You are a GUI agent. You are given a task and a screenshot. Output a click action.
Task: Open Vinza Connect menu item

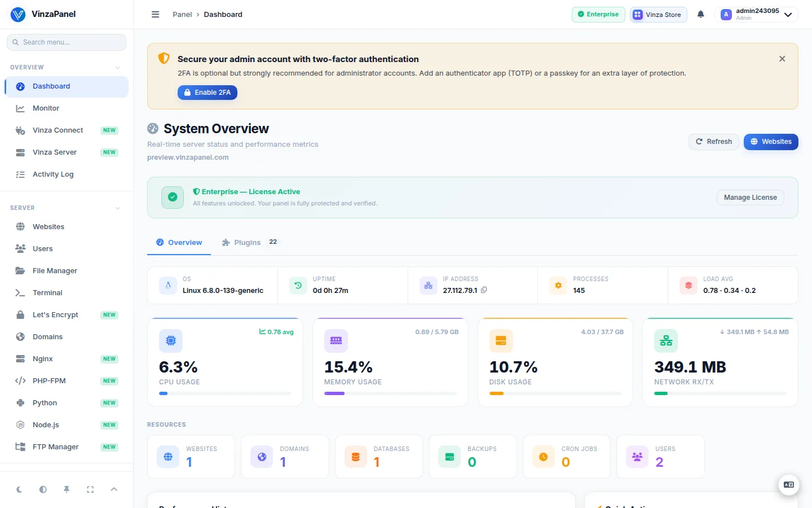tap(67, 130)
